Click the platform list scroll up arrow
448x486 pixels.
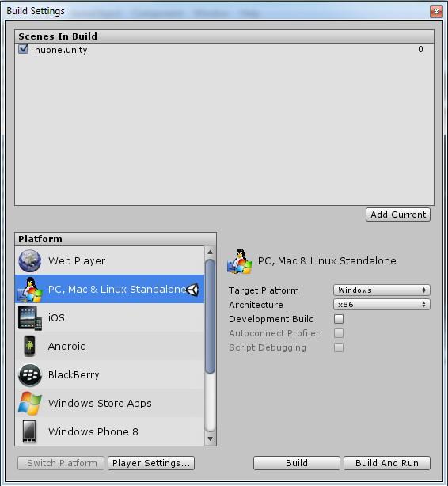[x=211, y=252]
